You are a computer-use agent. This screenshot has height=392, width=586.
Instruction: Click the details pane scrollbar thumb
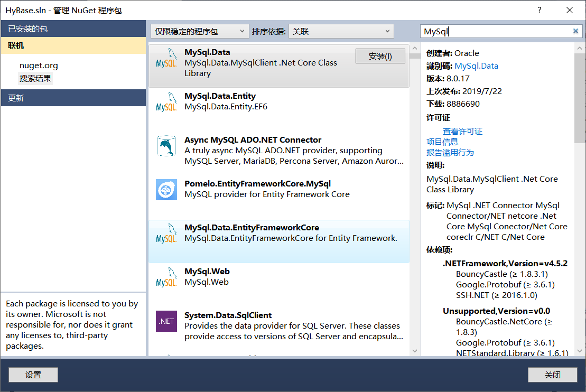tap(580, 98)
